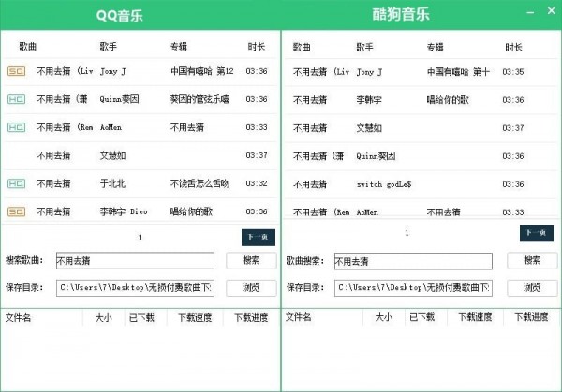Click 已下载 header in 酷狗音乐 download list
Image resolution: width=562 pixels, height=392 pixels.
tap(421, 317)
